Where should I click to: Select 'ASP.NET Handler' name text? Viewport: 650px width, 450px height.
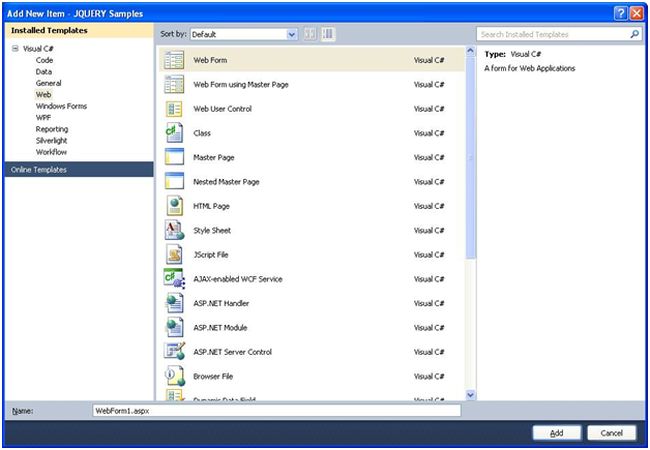coord(221,303)
